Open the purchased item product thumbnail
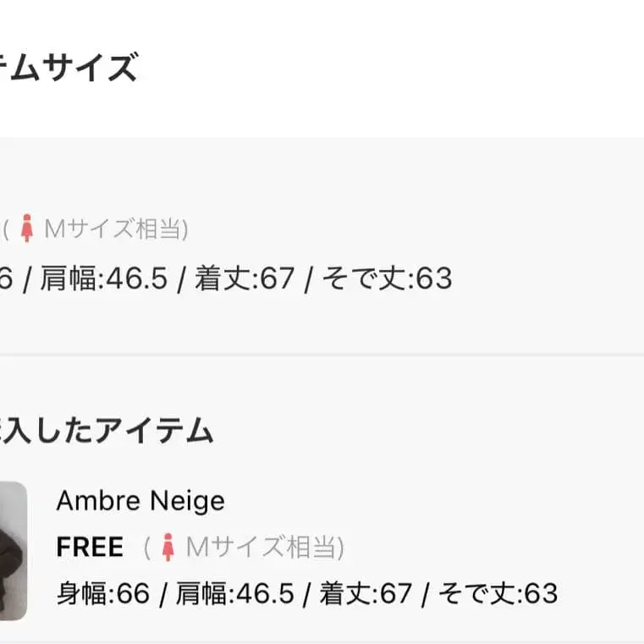The image size is (644, 644). pos(13,550)
